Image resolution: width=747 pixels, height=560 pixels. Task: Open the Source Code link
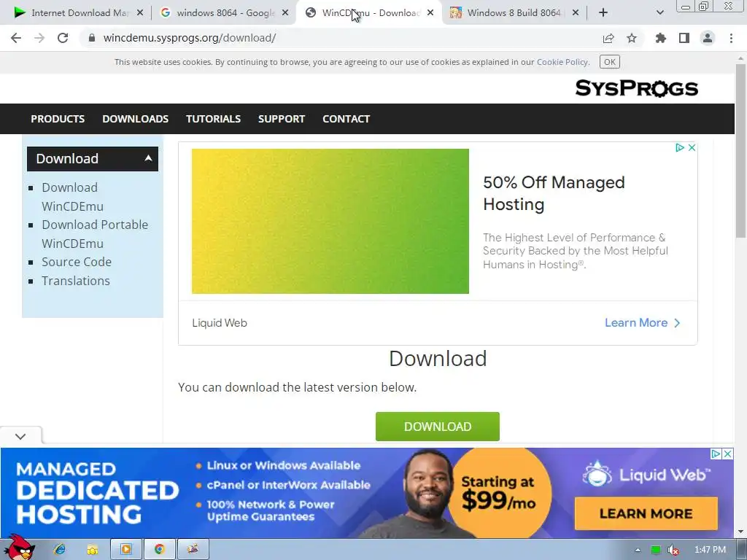77,262
